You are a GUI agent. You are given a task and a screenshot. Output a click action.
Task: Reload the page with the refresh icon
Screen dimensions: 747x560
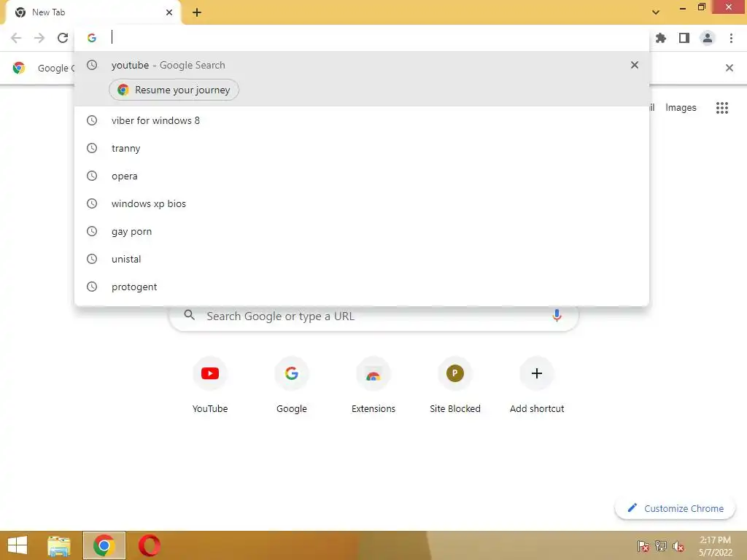click(x=63, y=38)
